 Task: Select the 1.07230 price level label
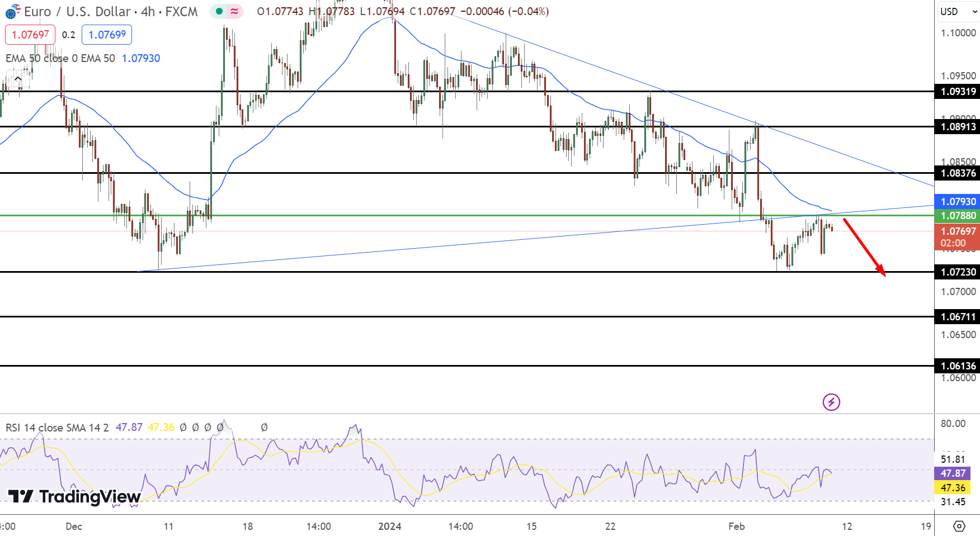tap(958, 272)
